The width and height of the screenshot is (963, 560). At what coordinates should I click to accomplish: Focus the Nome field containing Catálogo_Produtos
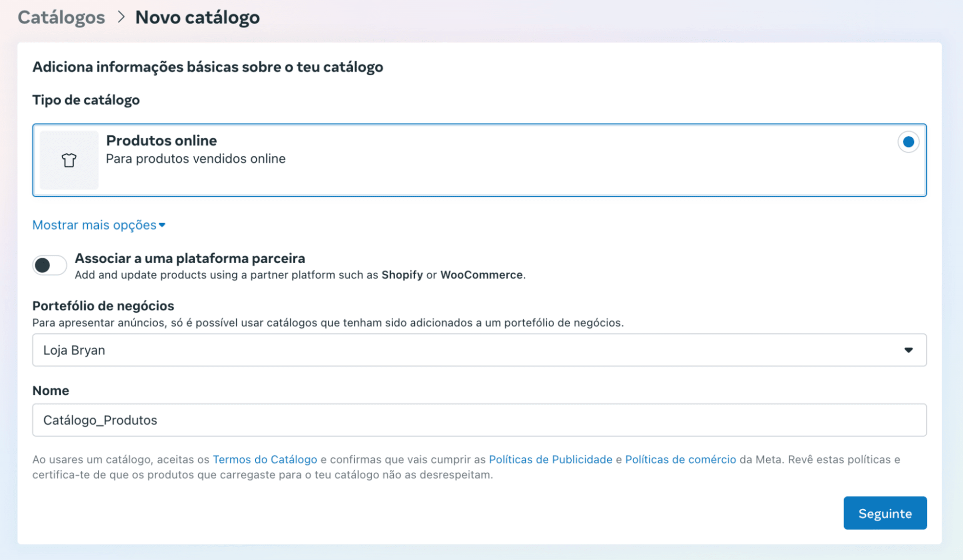pyautogui.click(x=479, y=420)
